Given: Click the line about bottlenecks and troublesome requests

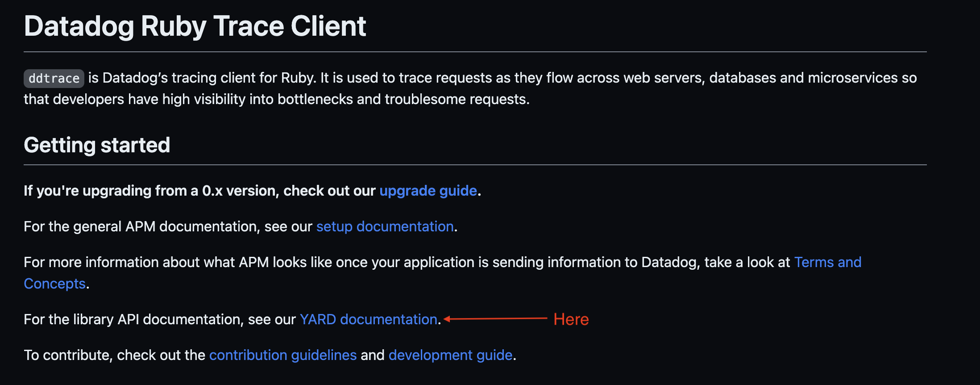Looking at the screenshot, I should [x=277, y=99].
